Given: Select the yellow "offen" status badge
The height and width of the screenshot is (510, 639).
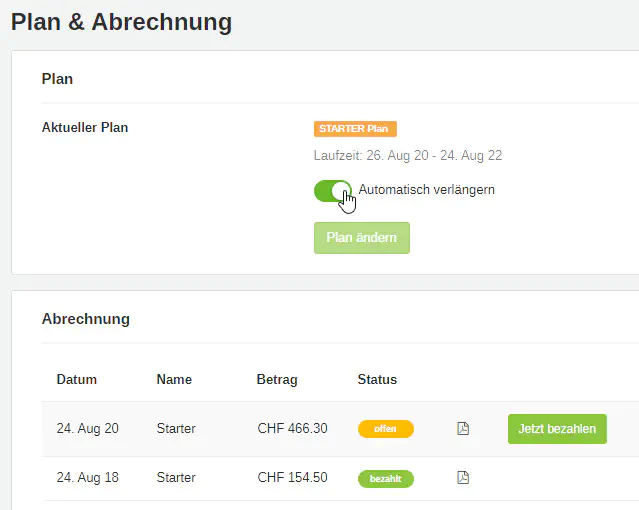Looking at the screenshot, I should pos(385,429).
